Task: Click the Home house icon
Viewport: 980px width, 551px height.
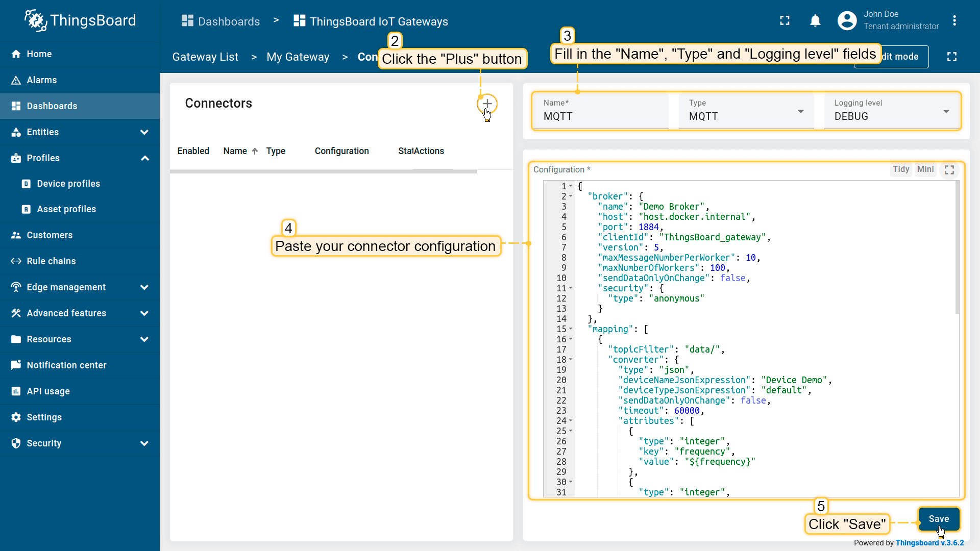Action: click(x=16, y=54)
